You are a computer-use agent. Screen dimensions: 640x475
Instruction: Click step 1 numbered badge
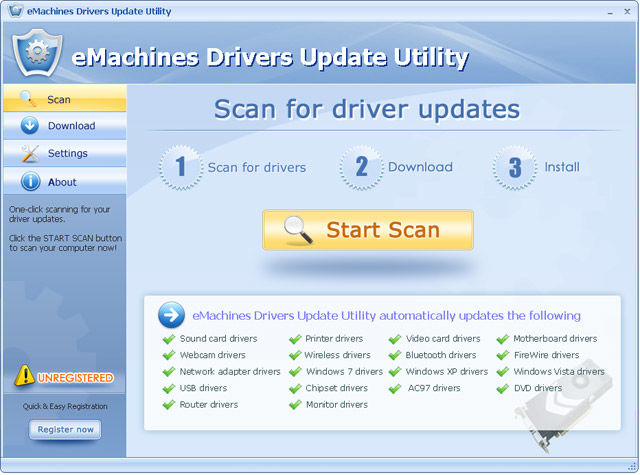pos(181,167)
